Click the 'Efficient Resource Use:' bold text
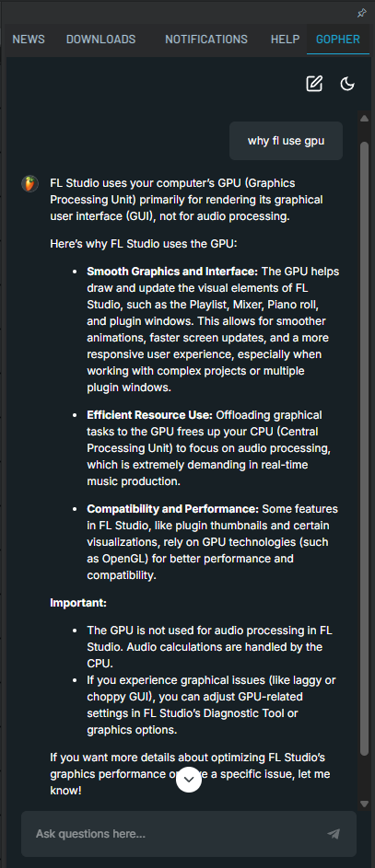 tap(149, 415)
